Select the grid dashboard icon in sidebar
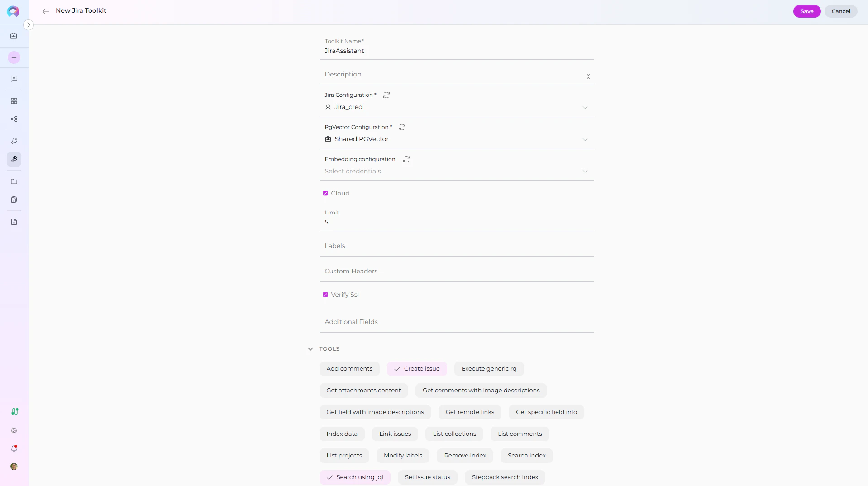This screenshot has width=868, height=486. (x=14, y=101)
